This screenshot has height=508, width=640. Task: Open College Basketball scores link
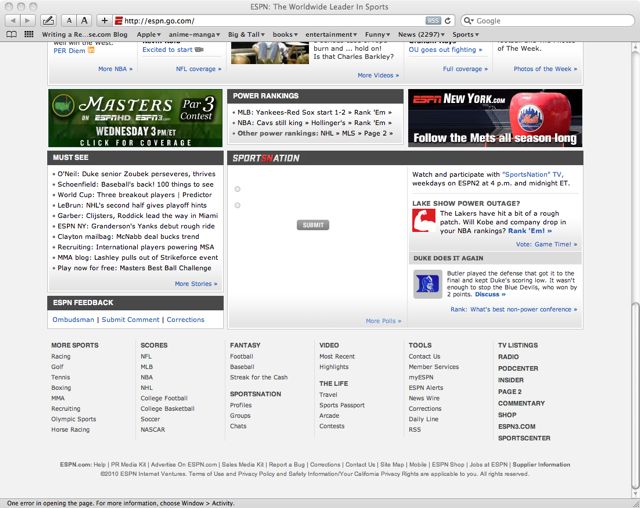(x=167, y=408)
